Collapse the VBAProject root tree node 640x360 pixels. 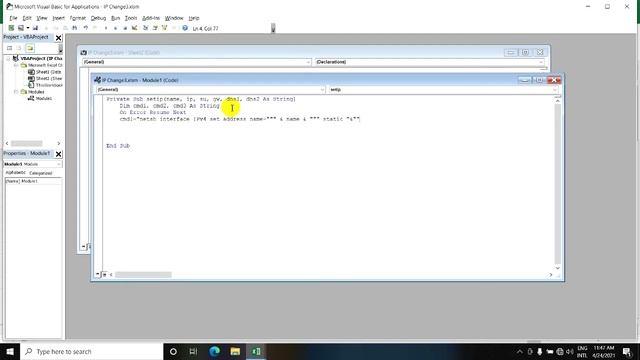point(8,58)
